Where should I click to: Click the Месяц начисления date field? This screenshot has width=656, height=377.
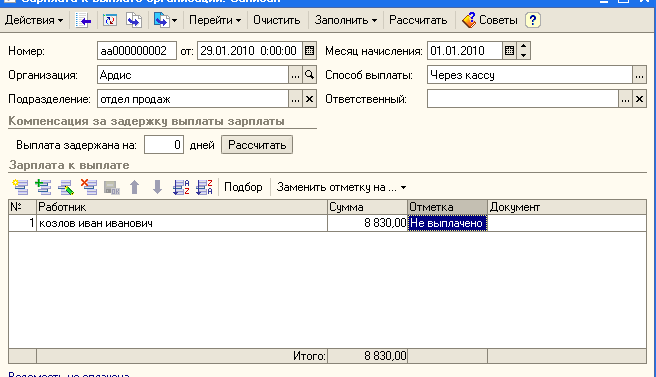pos(464,51)
